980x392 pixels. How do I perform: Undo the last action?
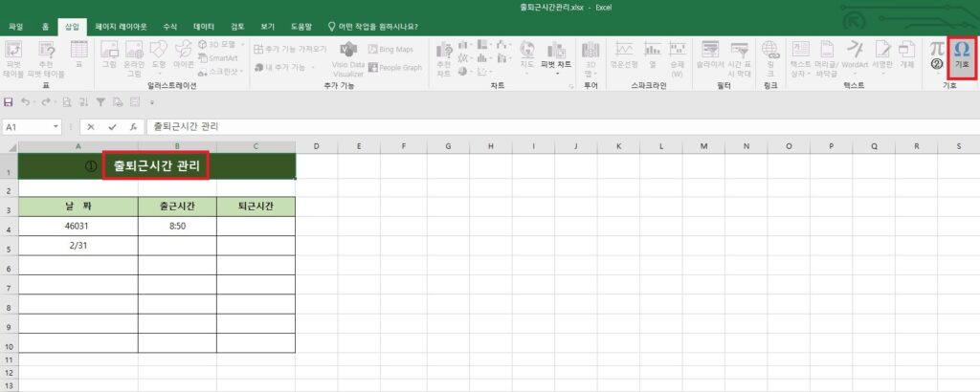tap(24, 101)
